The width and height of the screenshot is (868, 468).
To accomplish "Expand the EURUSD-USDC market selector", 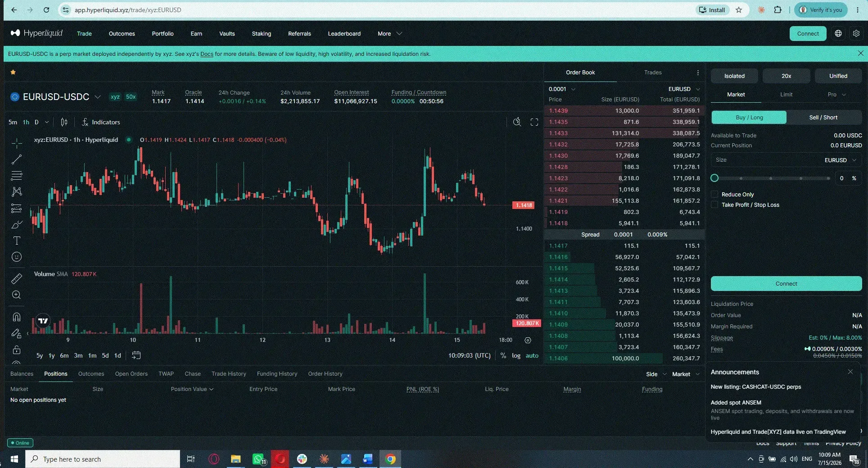I will (97, 97).
